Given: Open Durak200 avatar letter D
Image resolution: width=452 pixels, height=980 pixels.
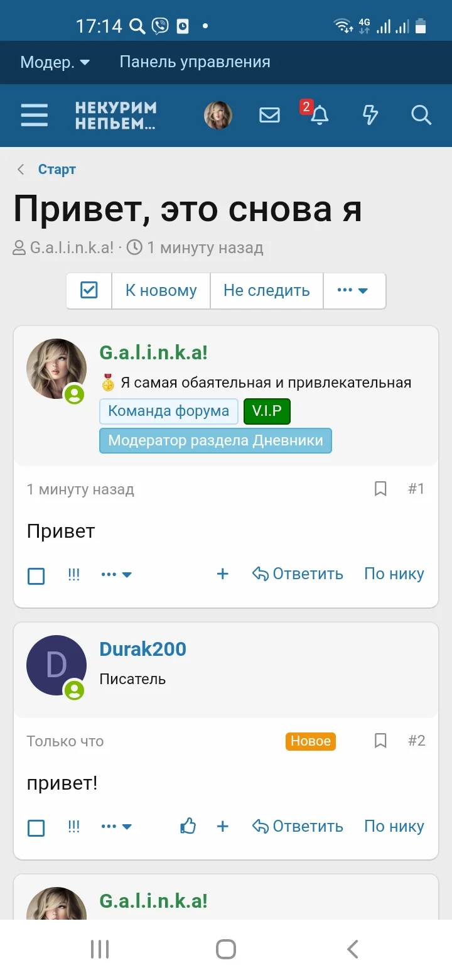Looking at the screenshot, I should coord(56,665).
